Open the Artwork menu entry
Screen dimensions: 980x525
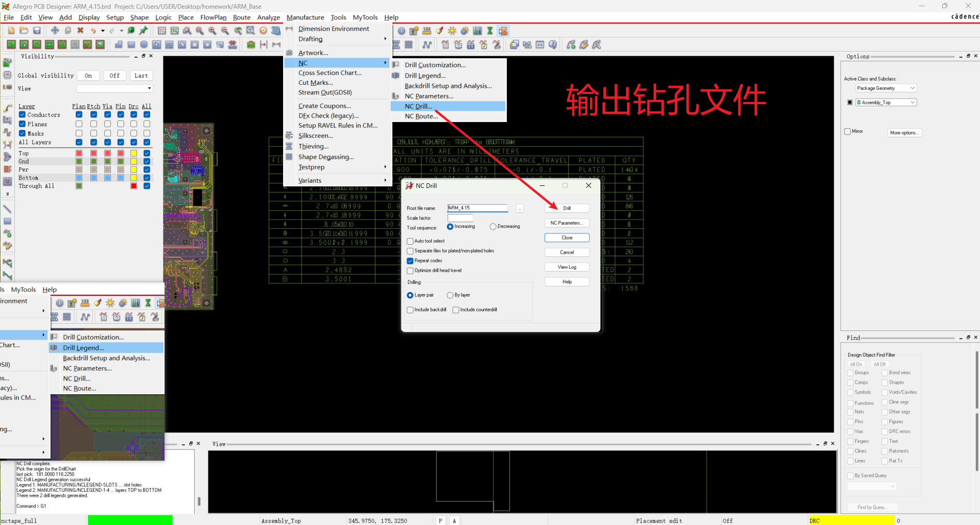313,53
